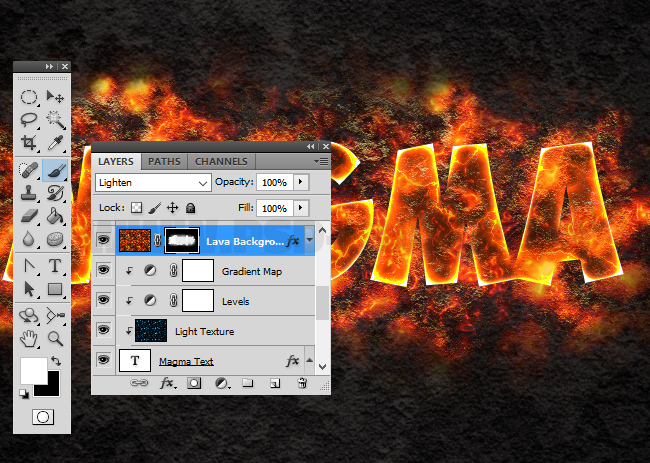Viewport: 650px width, 463px height.
Task: Select the Hand tool
Action: click(29, 339)
